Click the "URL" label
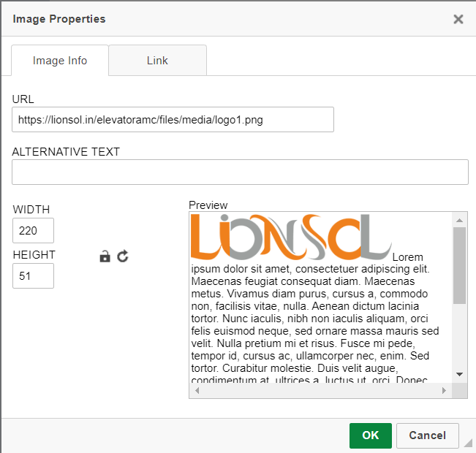 point(23,99)
